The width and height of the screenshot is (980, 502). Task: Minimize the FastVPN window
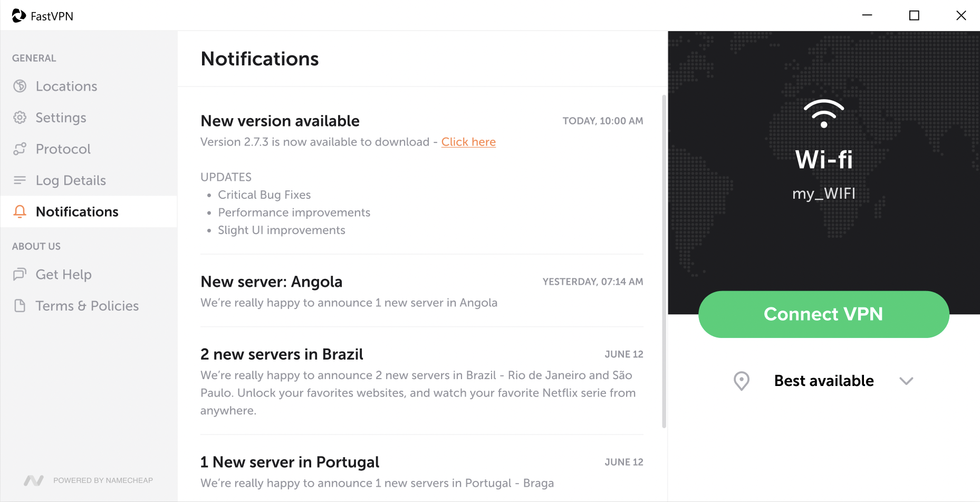867,15
